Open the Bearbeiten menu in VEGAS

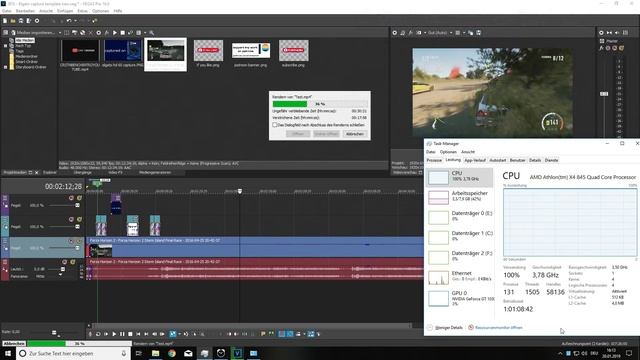[x=25, y=11]
